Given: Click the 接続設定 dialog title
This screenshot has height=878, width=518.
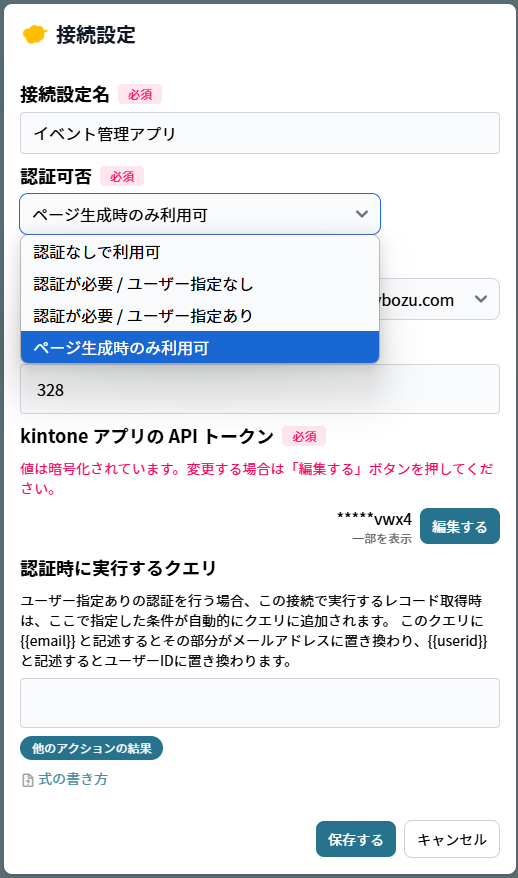Looking at the screenshot, I should [96, 35].
